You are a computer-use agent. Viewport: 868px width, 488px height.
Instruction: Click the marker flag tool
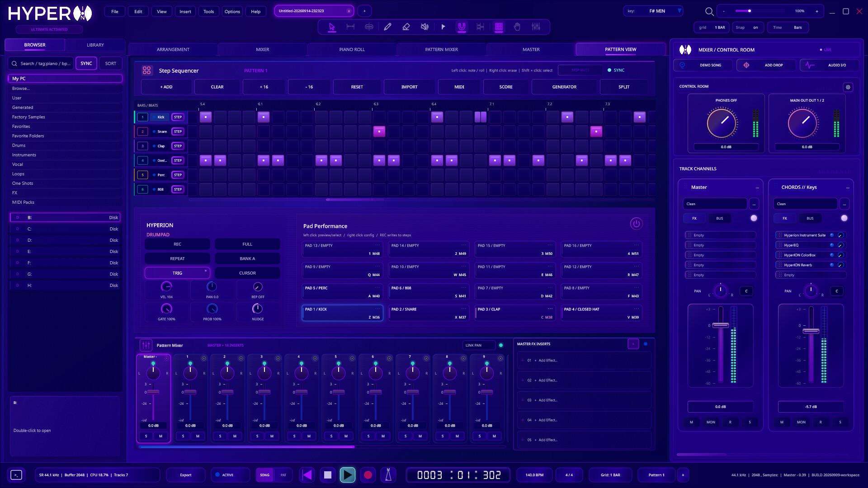(443, 27)
